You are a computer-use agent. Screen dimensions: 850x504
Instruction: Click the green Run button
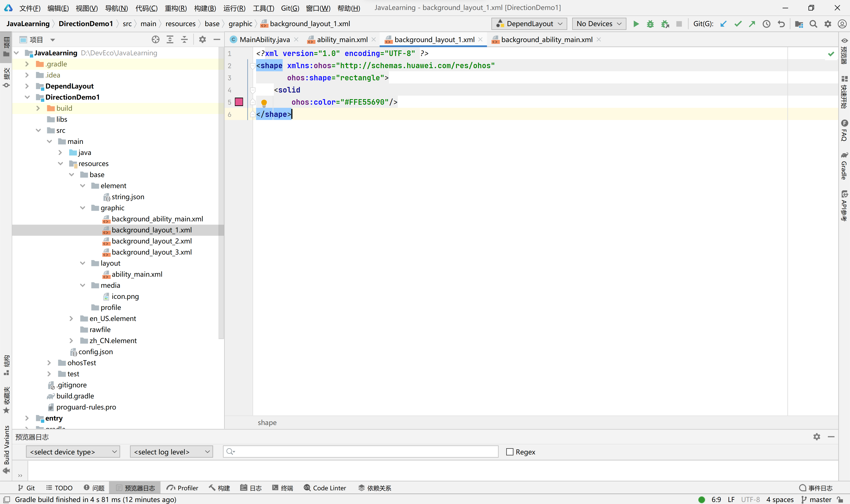pos(636,24)
